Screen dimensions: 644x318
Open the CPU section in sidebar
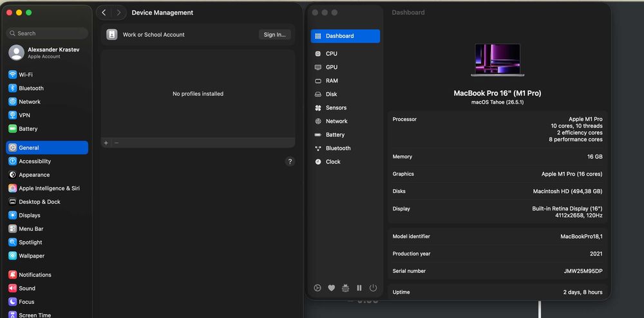point(345,54)
